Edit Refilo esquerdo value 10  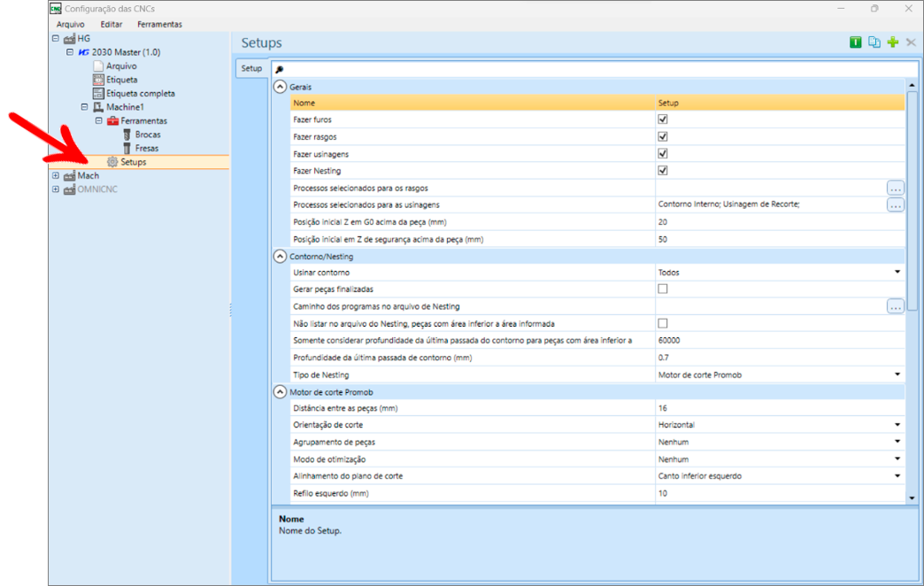pos(780,493)
